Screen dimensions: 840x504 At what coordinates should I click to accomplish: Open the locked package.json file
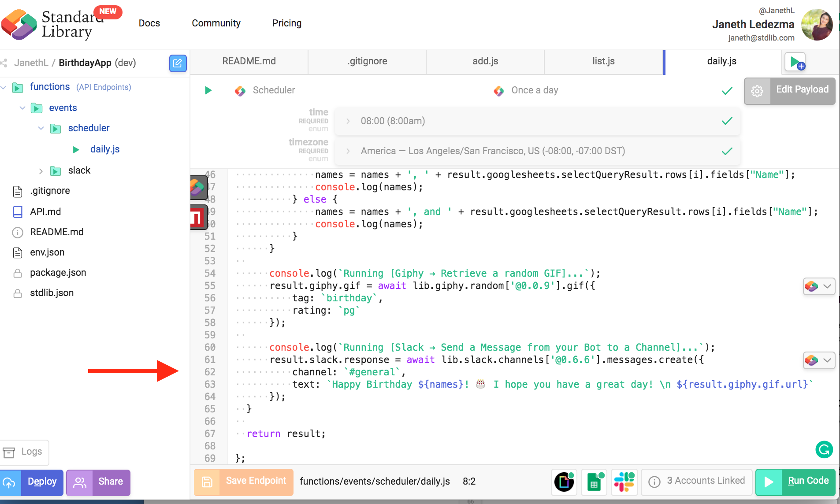[x=58, y=273]
